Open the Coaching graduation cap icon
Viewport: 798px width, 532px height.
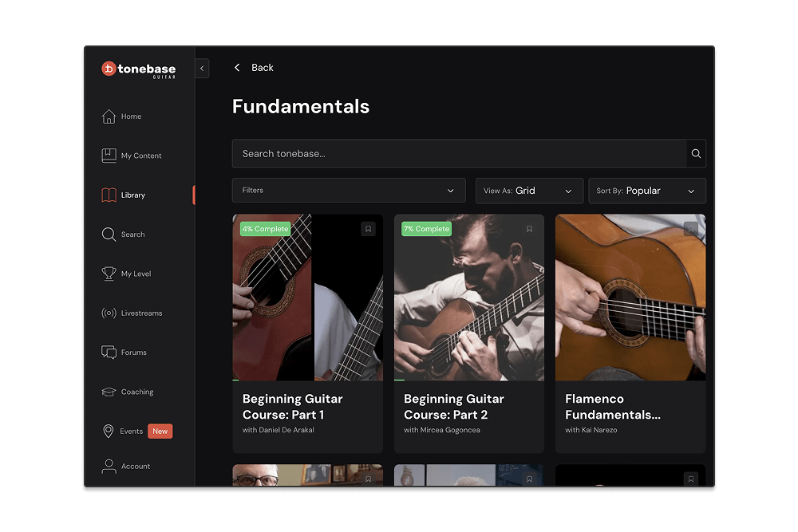[109, 392]
